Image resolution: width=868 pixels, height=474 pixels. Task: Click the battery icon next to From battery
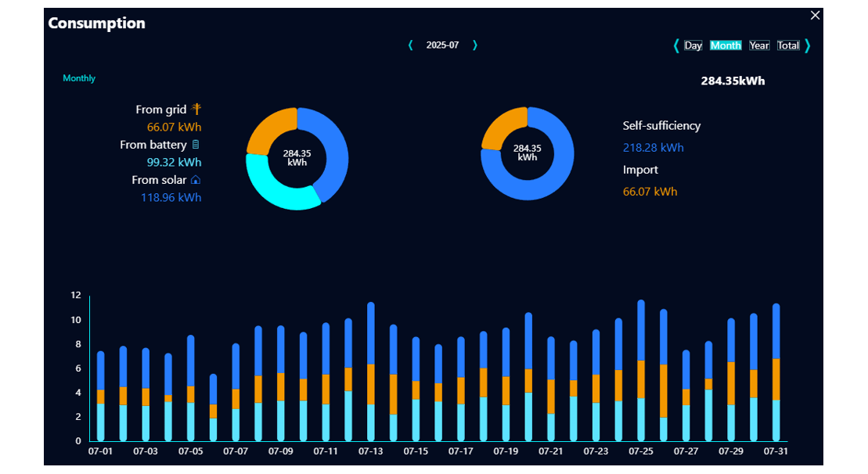pos(196,145)
